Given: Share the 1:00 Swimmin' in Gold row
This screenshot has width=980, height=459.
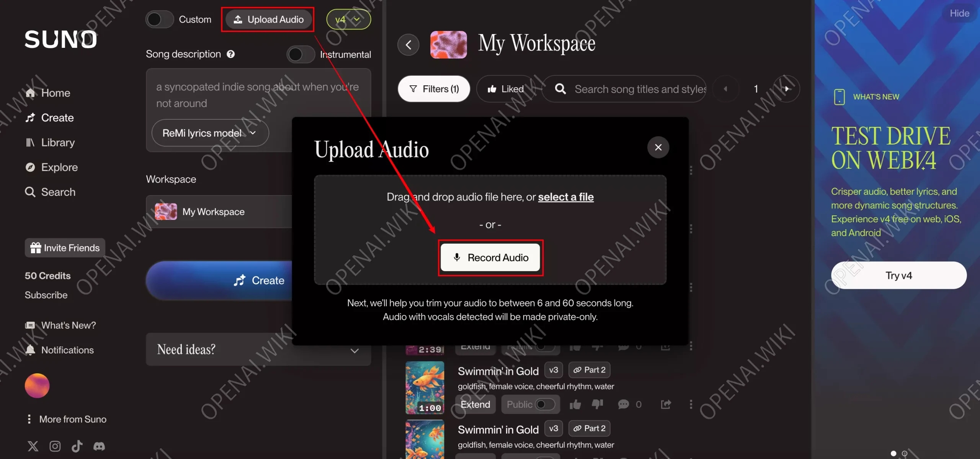Looking at the screenshot, I should coord(666,404).
